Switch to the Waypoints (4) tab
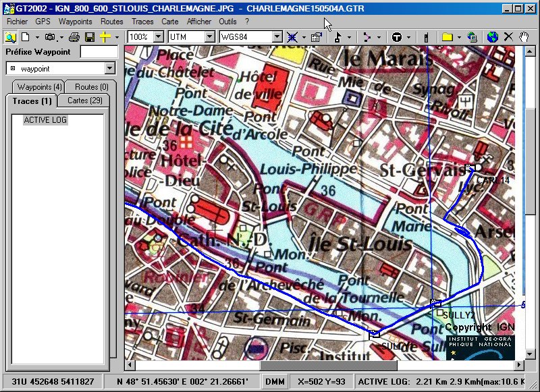Screen dimensions: 540x392 click(x=39, y=87)
